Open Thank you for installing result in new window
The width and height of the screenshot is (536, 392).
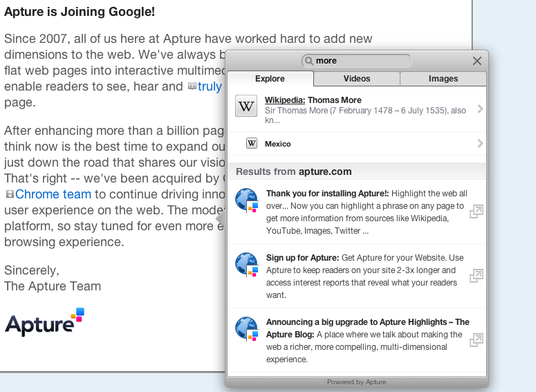point(476,212)
